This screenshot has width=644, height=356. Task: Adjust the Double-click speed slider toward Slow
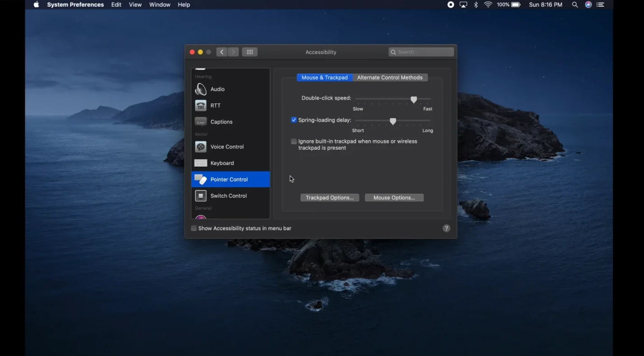[x=374, y=99]
